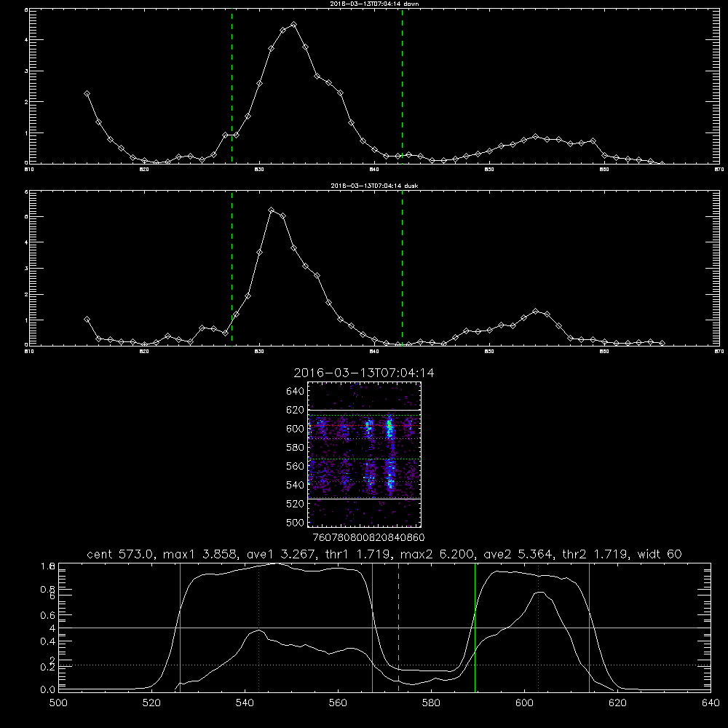Viewport: 728px width, 728px height.
Task: Click the '640' y-axis label beside spectrogram
Action: (296, 392)
